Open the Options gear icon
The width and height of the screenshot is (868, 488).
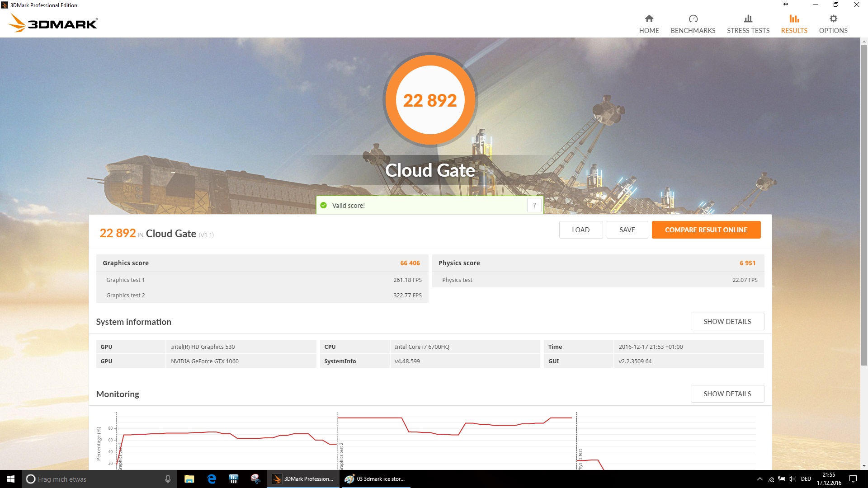[x=833, y=19]
